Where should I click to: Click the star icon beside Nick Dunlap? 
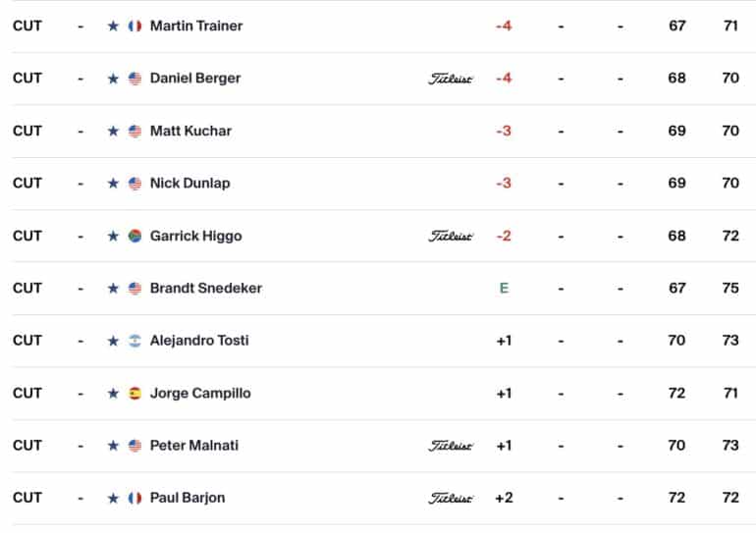(x=113, y=184)
